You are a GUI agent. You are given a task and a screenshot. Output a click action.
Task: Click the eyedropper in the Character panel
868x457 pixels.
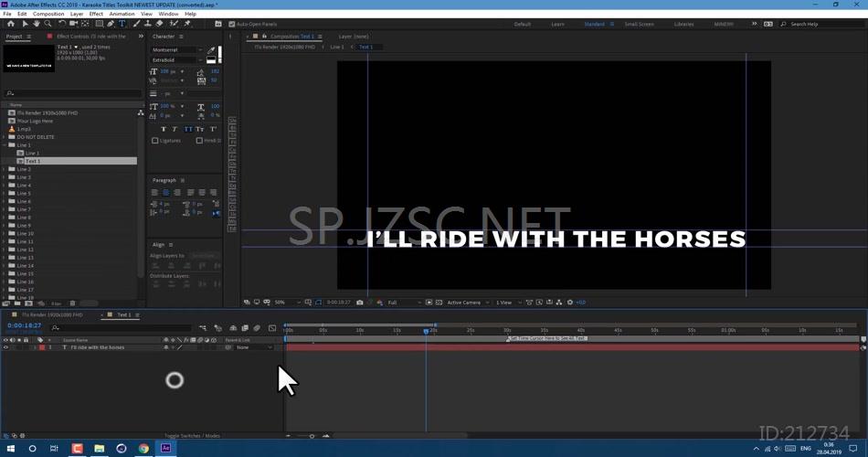211,50
